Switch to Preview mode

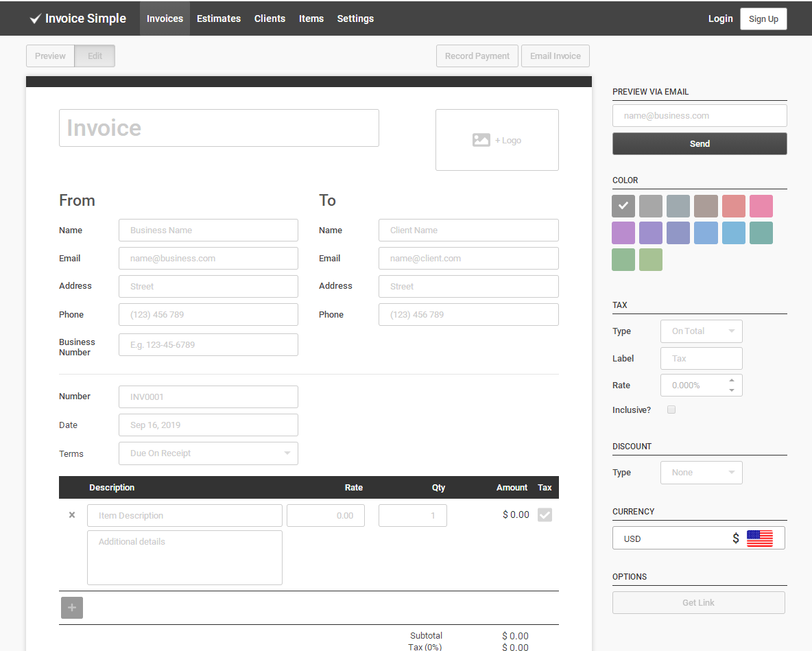coord(50,56)
